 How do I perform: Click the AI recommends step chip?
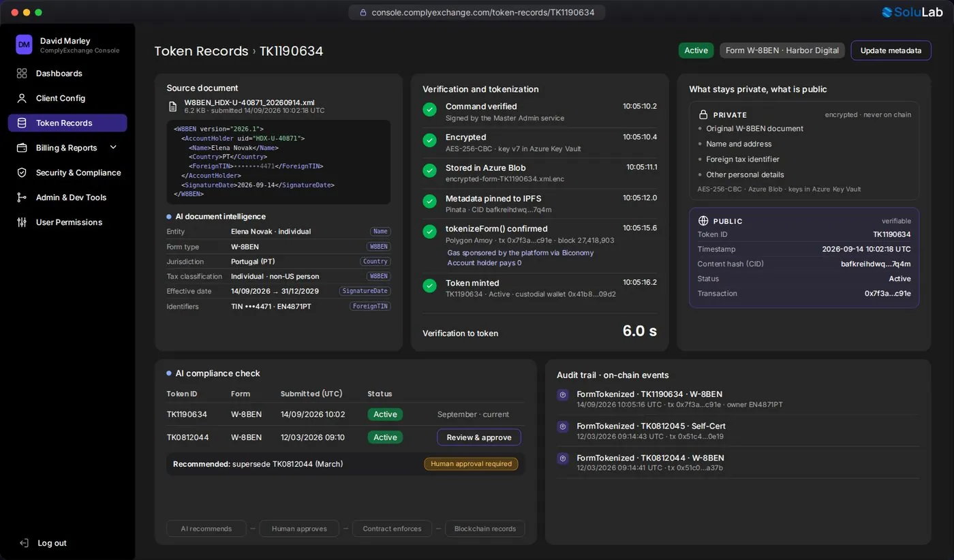click(206, 529)
